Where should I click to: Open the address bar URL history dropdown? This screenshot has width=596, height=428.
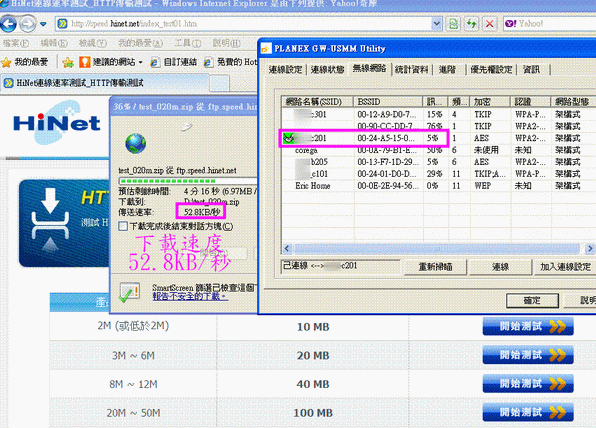click(x=437, y=24)
